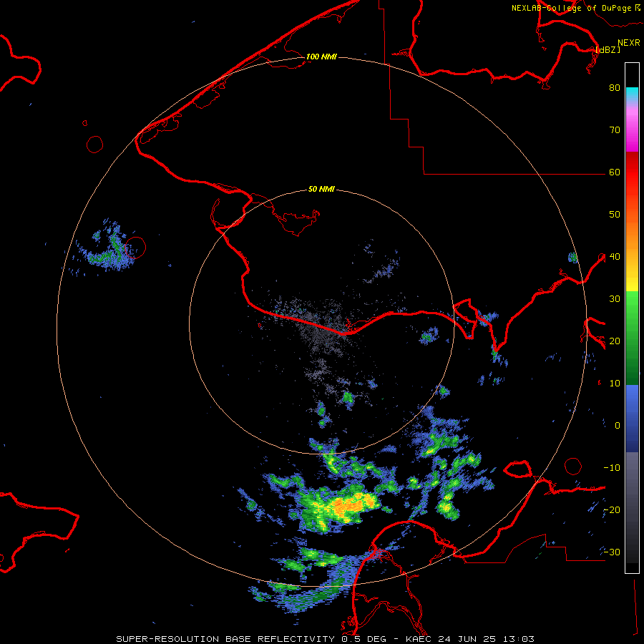Image resolution: width=644 pixels, height=644 pixels.
Task: Click the 100 NMI range ring label
Action: 321,57
